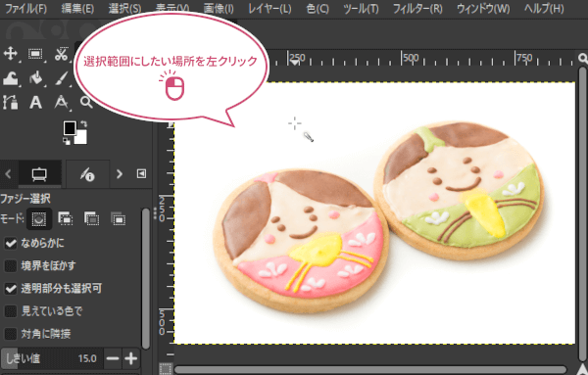Open the レイヤー(L) menu
Screen dimensions: 588x375
coord(269,8)
